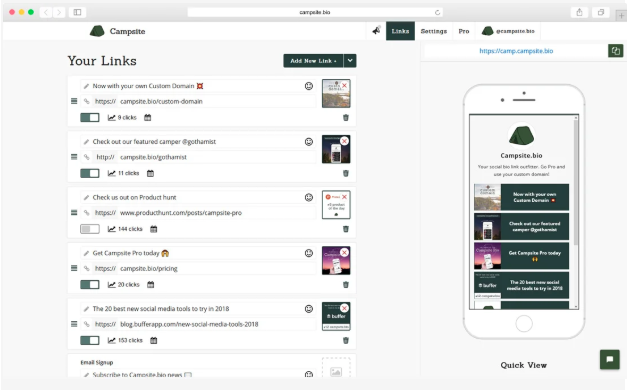631x390 pixels.
Task: Open emoji picker for Product hunt link
Action: click(309, 197)
